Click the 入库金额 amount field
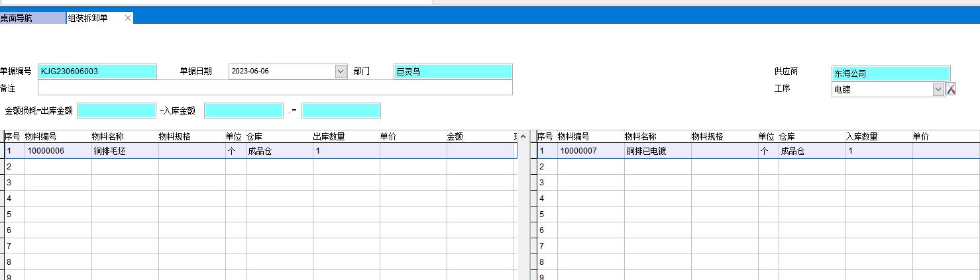Image resolution: width=980 pixels, height=280 pixels. click(243, 111)
